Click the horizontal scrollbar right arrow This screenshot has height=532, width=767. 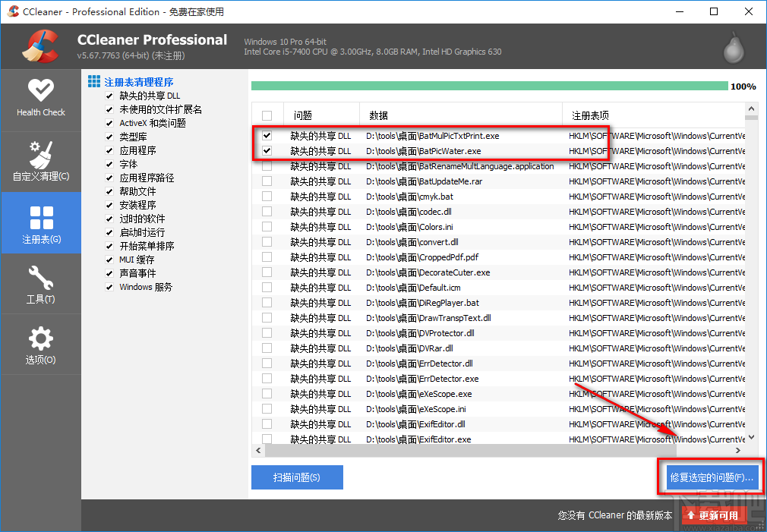tap(738, 450)
